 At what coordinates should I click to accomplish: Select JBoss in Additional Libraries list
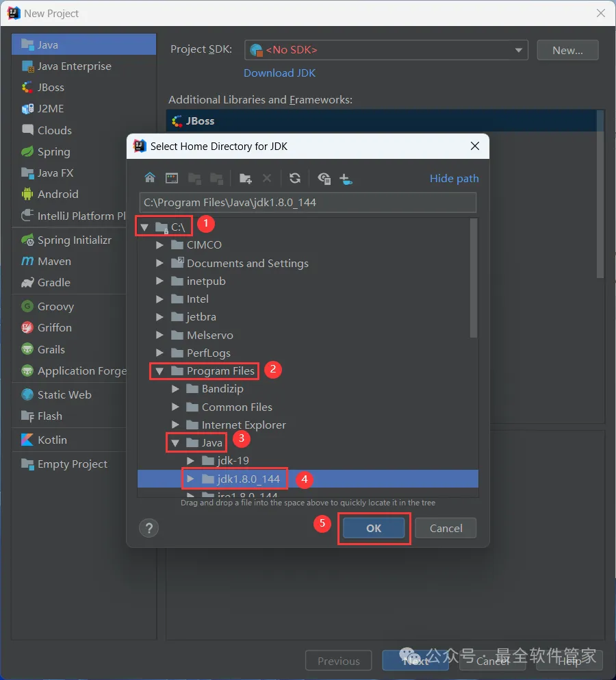pos(381,121)
